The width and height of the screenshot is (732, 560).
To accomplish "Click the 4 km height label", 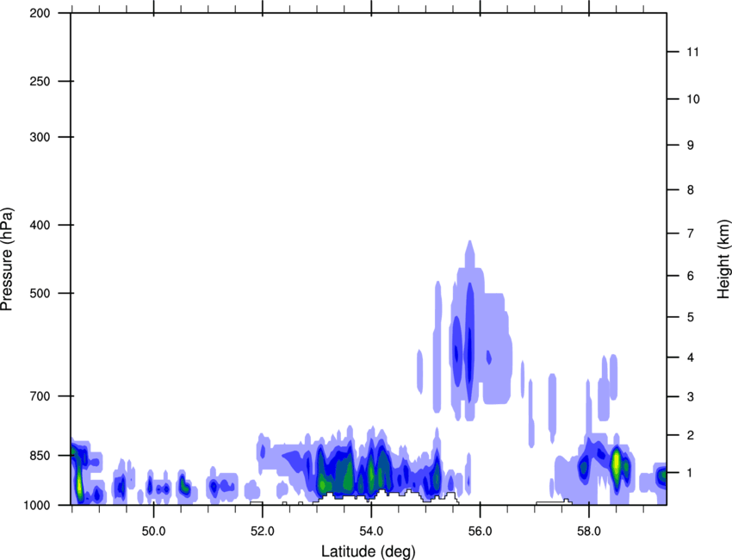I will 691,358.
